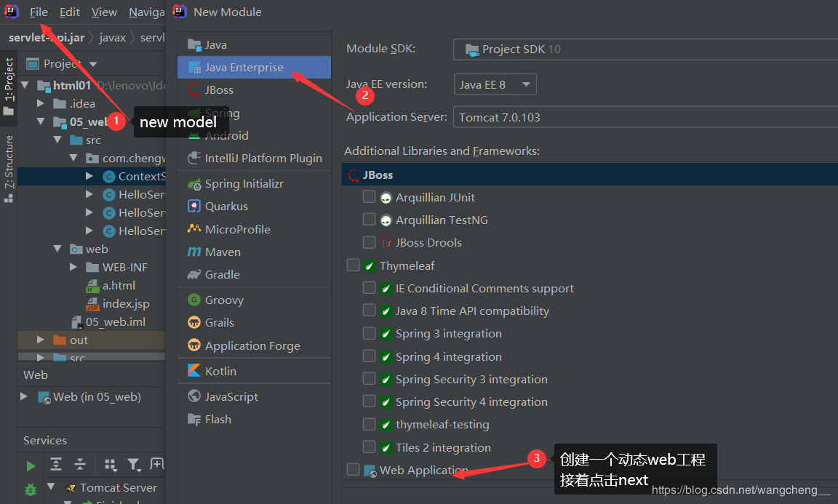This screenshot has height=504, width=838.
Task: Choose JavaScript module type
Action: pos(254,396)
